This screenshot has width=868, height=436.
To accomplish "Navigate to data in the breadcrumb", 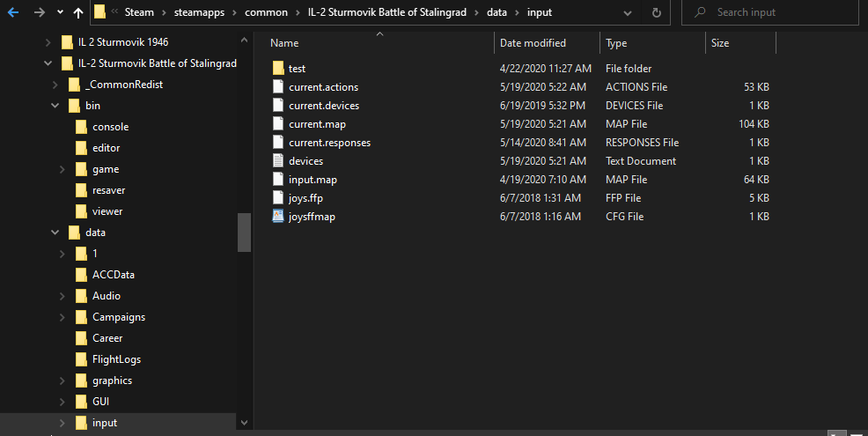I will 497,12.
